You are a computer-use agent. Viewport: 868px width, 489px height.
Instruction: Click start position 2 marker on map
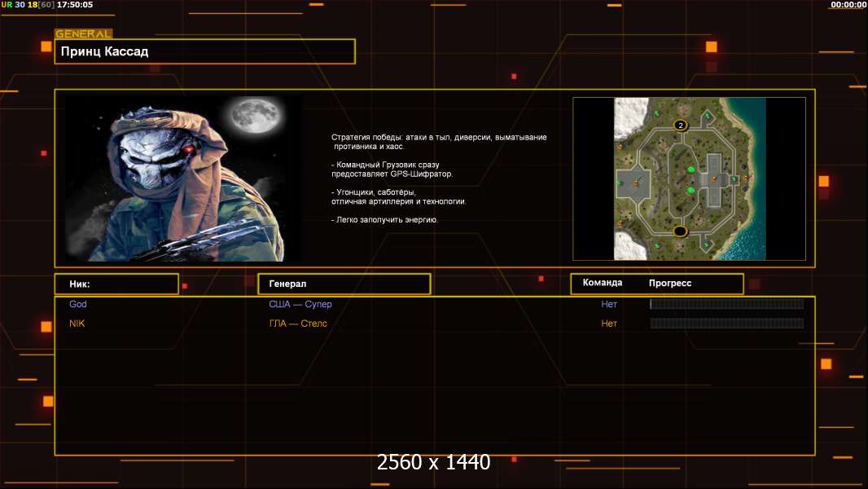pos(681,125)
